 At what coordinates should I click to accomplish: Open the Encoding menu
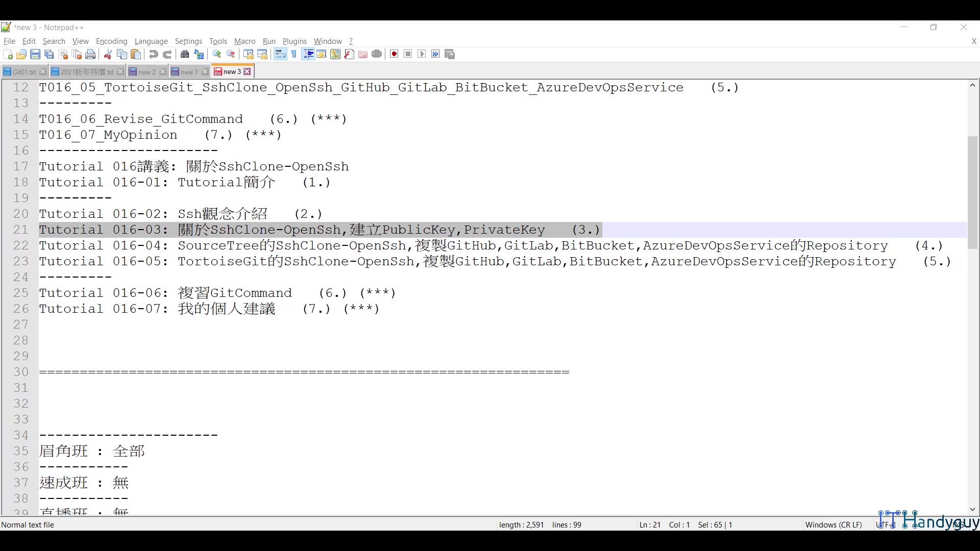111,41
